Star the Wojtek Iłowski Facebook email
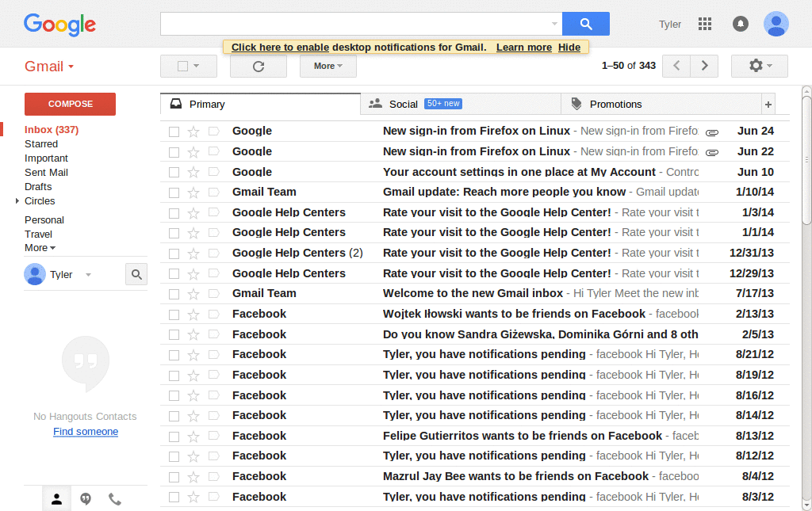This screenshot has height=511, width=812. (193, 315)
